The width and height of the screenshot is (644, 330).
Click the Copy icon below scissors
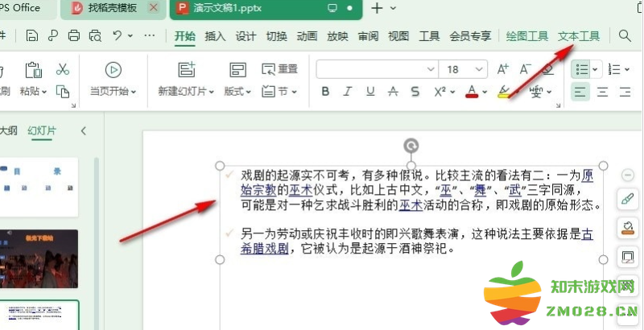pos(63,92)
